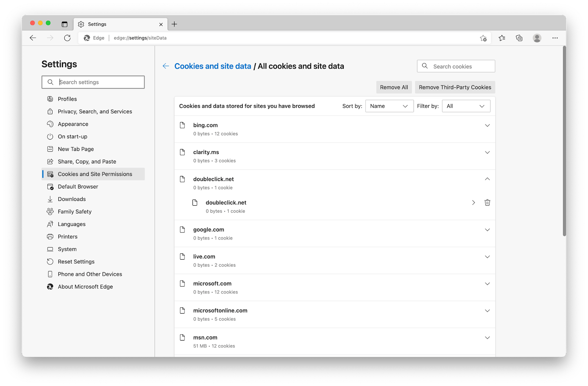Click the live.com entry name

[204, 256]
